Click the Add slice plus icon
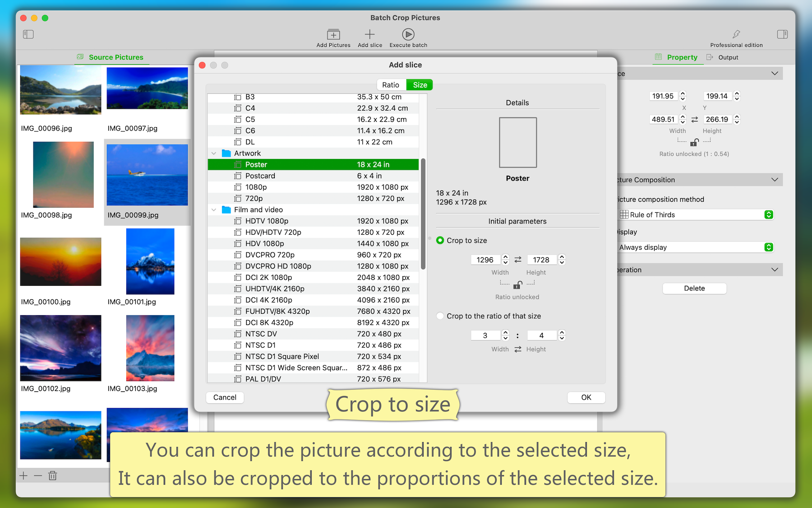Viewport: 812px width, 508px height. pos(370,34)
